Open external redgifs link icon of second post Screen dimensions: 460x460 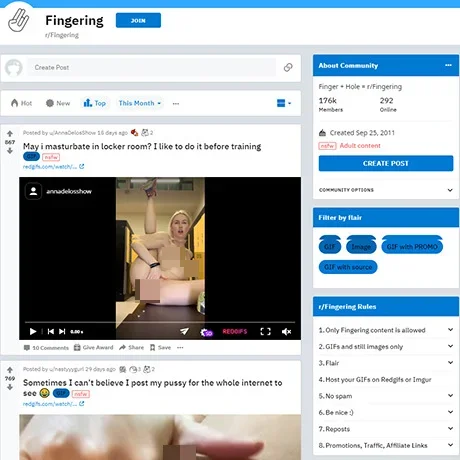(82, 404)
